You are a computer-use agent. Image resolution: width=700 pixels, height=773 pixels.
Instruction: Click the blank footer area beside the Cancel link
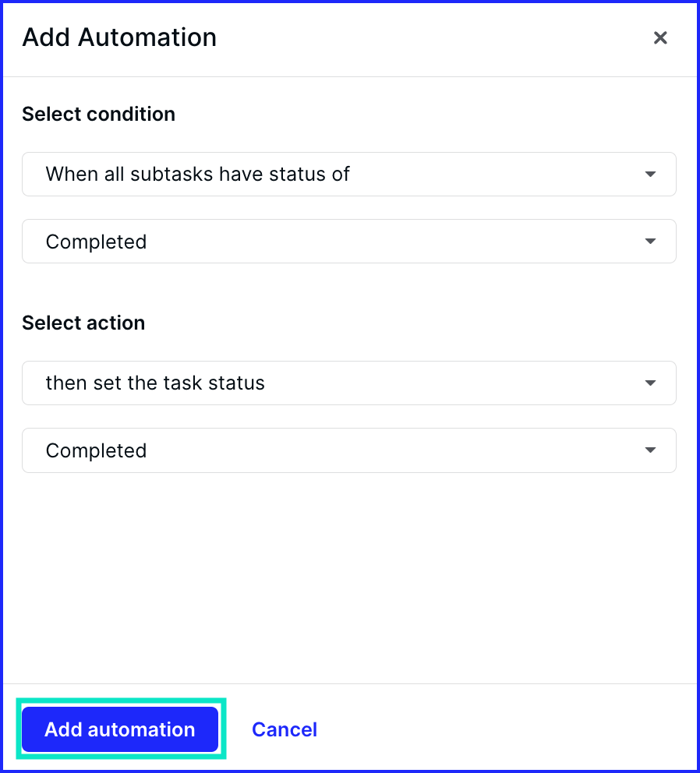tap(508, 729)
